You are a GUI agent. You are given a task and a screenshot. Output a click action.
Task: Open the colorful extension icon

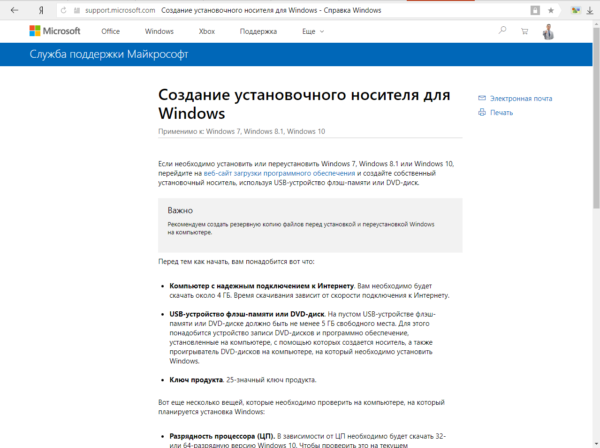point(576,10)
